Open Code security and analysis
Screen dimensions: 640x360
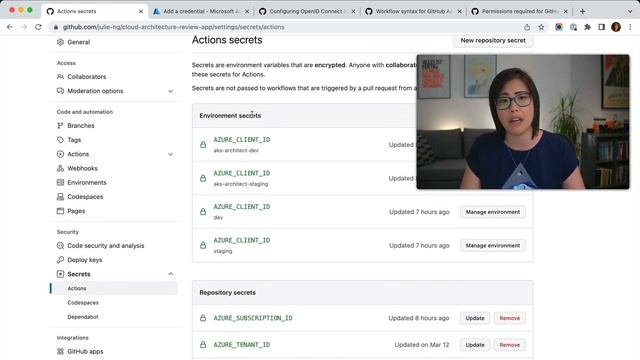coord(105,246)
